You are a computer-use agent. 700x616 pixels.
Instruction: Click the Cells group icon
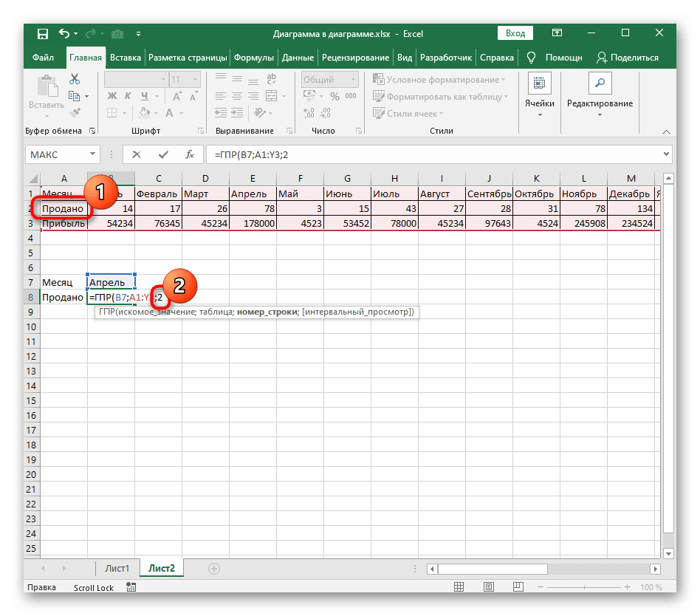pyautogui.click(x=539, y=83)
